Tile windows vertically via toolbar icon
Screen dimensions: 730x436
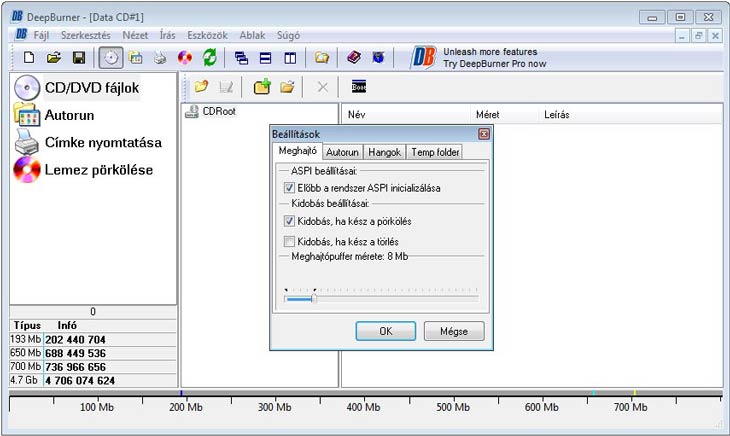pyautogui.click(x=290, y=58)
